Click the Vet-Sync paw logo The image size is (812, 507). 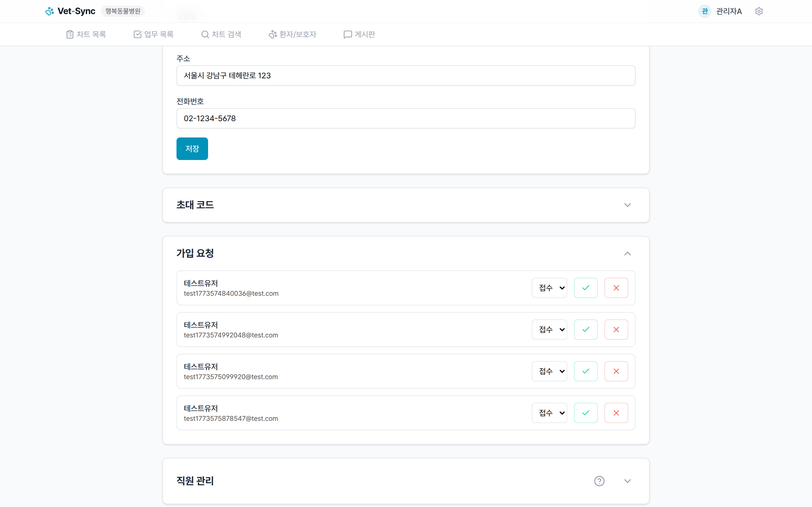pos(50,11)
